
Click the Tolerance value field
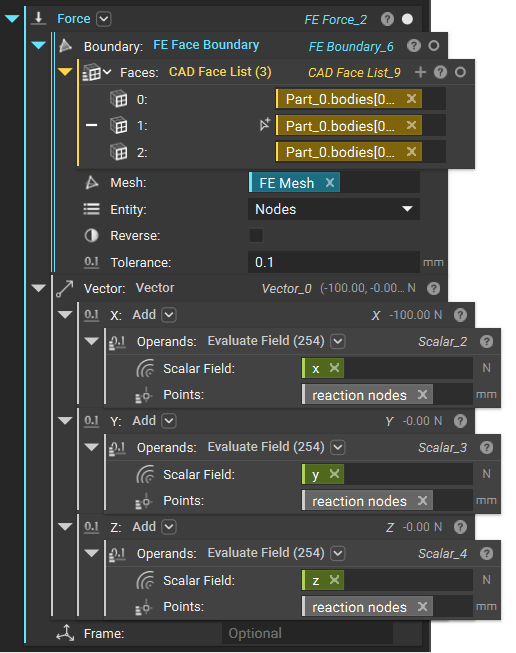[x=334, y=262]
